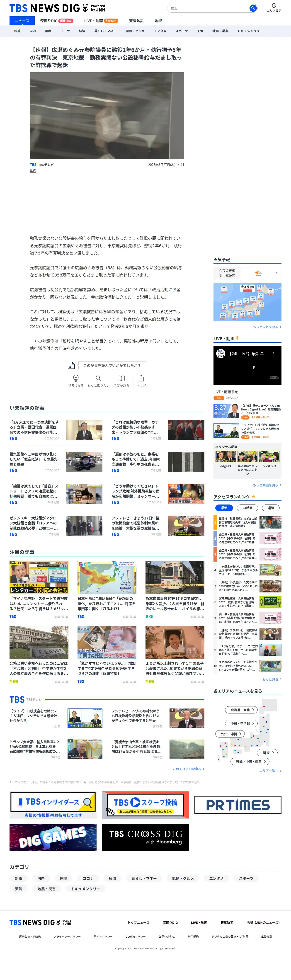
Task: Select the 最新 ranking filter
Action: (x=224, y=507)
